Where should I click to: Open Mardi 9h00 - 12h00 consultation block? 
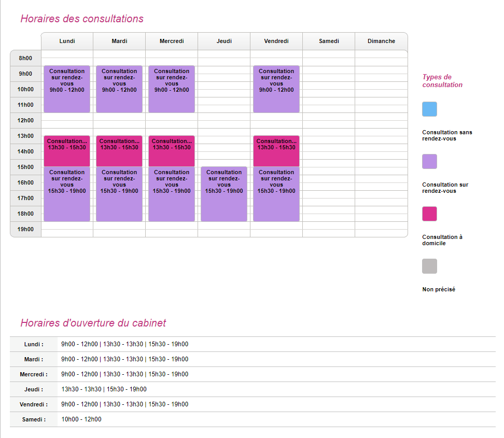point(119,89)
